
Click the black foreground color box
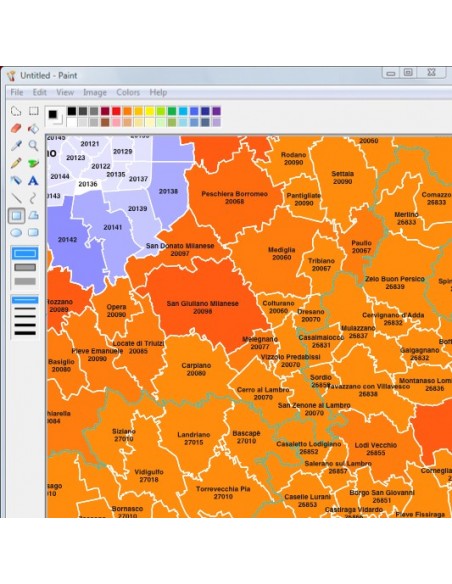tap(53, 114)
